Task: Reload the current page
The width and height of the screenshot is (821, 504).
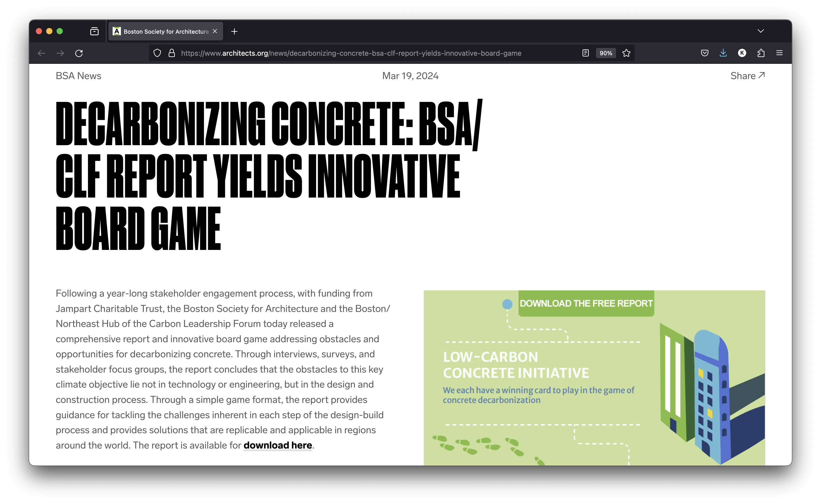Action: click(x=79, y=53)
